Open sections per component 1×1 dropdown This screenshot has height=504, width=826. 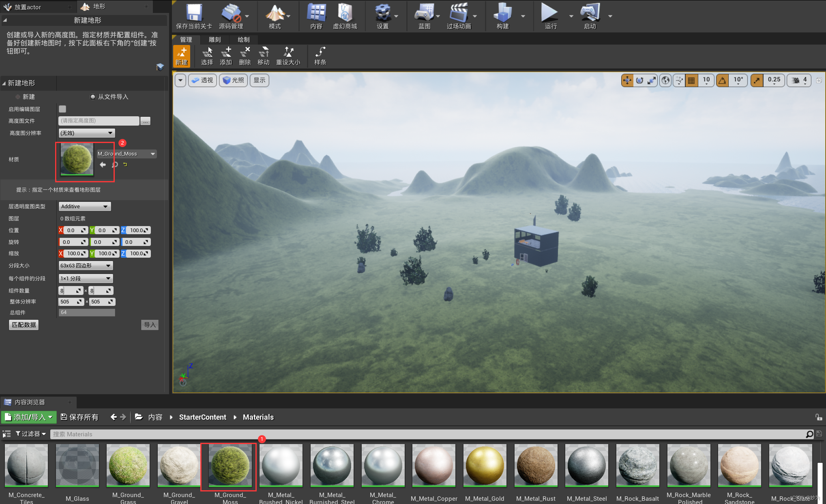click(86, 278)
